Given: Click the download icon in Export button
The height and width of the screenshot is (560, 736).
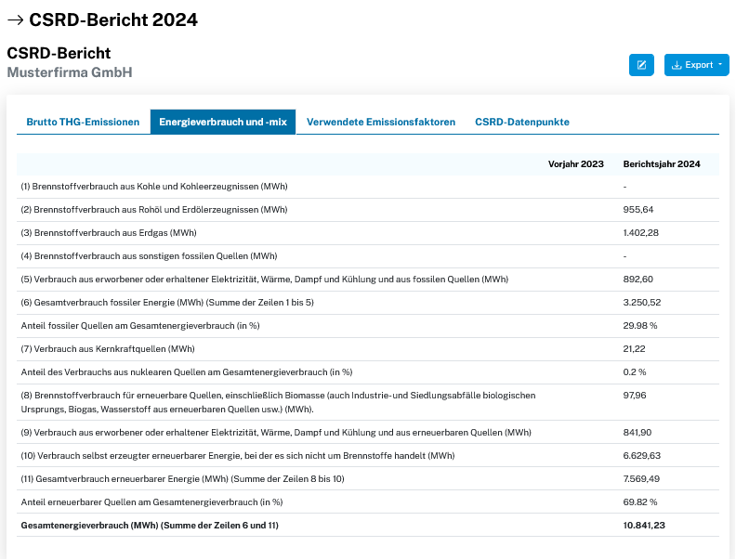Looking at the screenshot, I should pos(677,65).
